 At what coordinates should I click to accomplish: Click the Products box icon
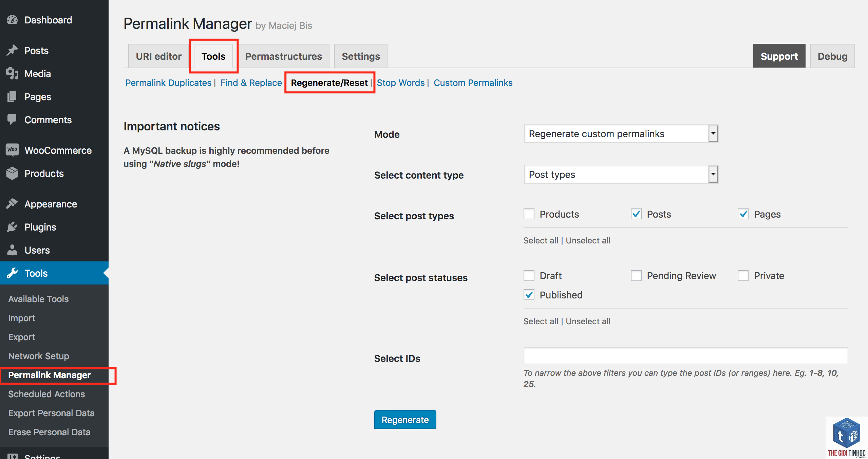(x=12, y=173)
